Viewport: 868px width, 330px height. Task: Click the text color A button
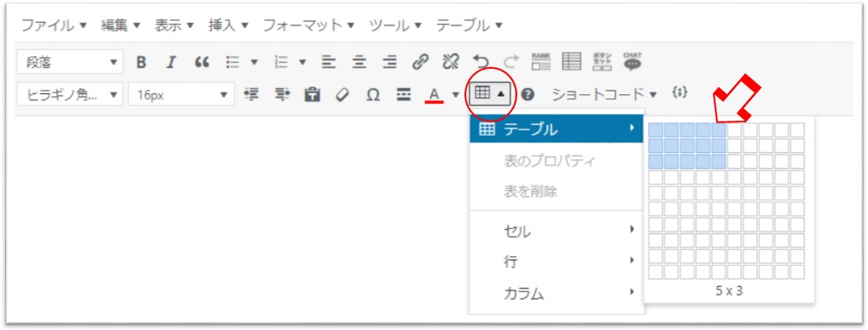[x=434, y=94]
